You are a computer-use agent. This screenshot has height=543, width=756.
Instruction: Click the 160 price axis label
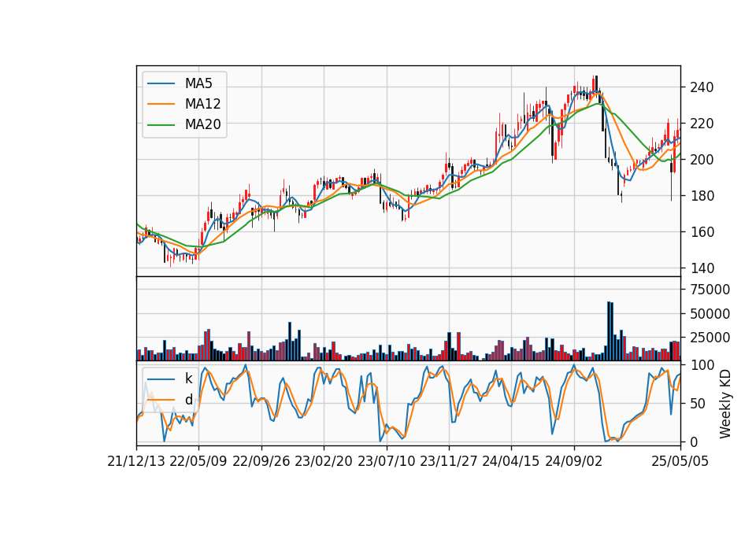[x=702, y=232]
